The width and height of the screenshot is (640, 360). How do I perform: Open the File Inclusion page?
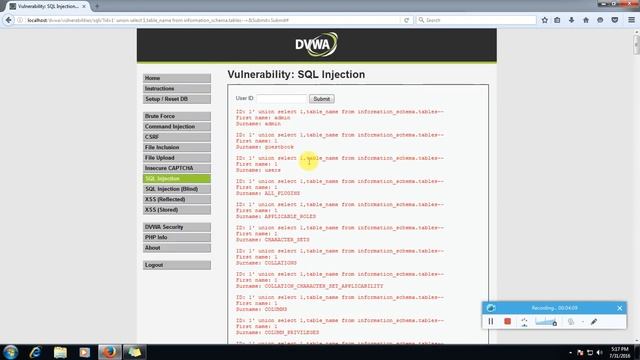point(177,147)
